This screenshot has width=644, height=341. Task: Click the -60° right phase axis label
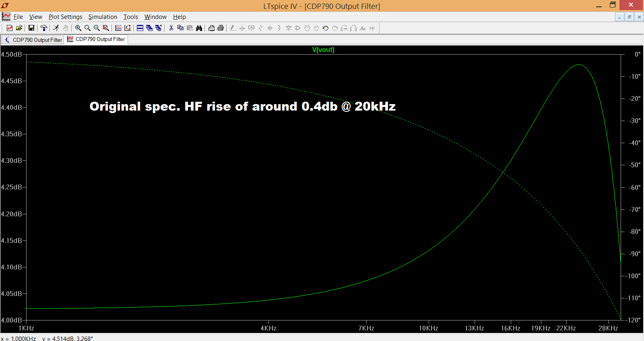pos(635,187)
